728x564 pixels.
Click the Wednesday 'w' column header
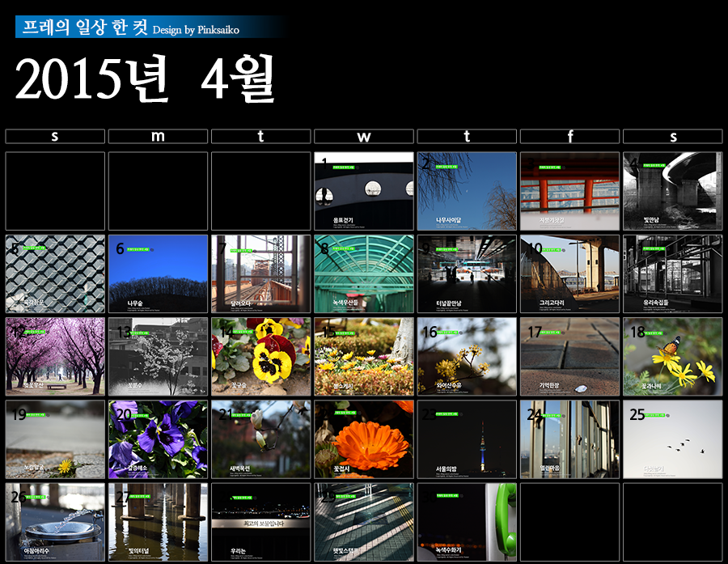[x=363, y=137]
